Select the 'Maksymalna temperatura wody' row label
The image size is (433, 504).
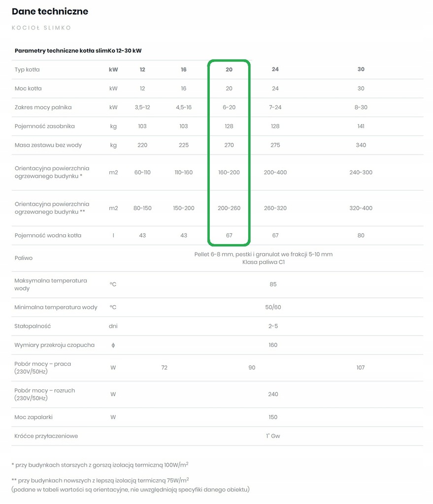(51, 284)
